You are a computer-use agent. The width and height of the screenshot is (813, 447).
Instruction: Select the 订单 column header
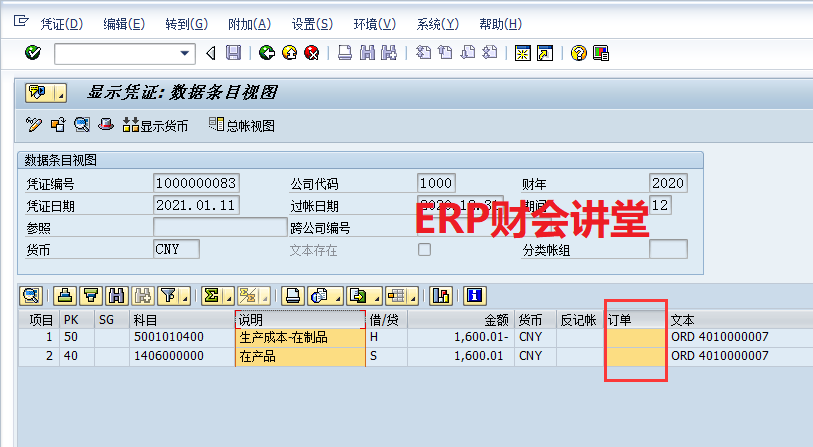click(635, 319)
